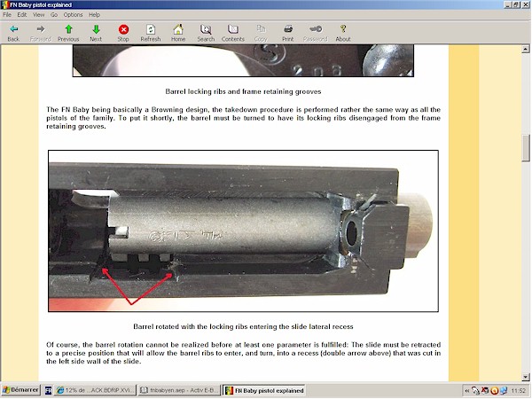Click the blue monitors tray icon
This screenshot has width=532, height=399.
click(504, 391)
